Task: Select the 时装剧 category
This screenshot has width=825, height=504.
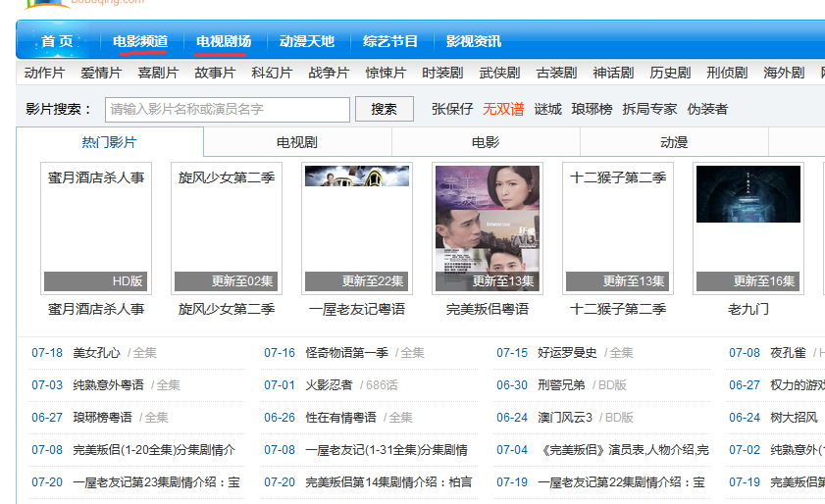Action: (442, 73)
